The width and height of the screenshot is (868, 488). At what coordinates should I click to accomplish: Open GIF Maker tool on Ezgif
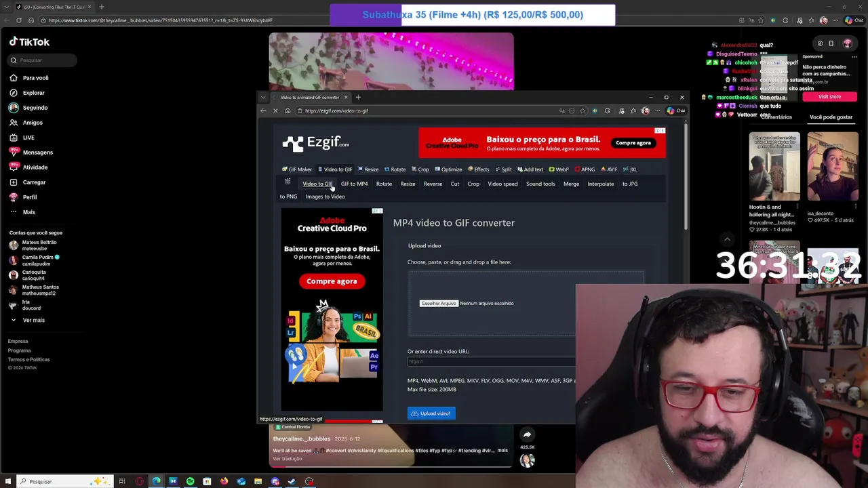[297, 169]
